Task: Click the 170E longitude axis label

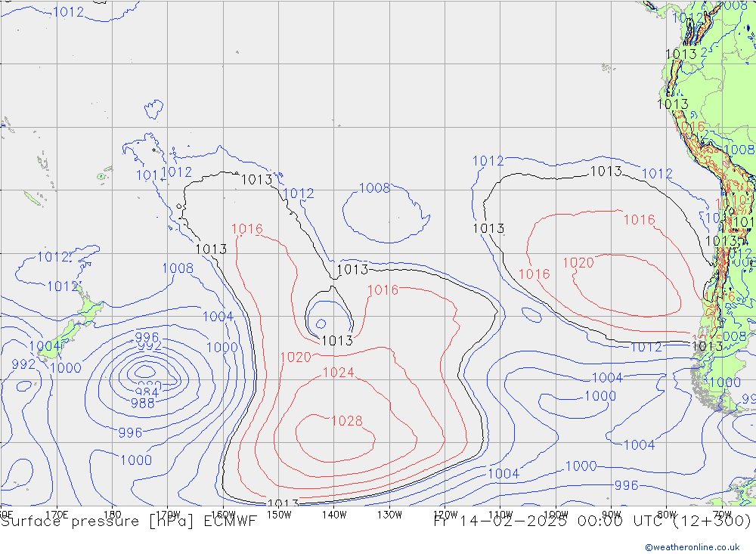Action: pyautogui.click(x=57, y=514)
